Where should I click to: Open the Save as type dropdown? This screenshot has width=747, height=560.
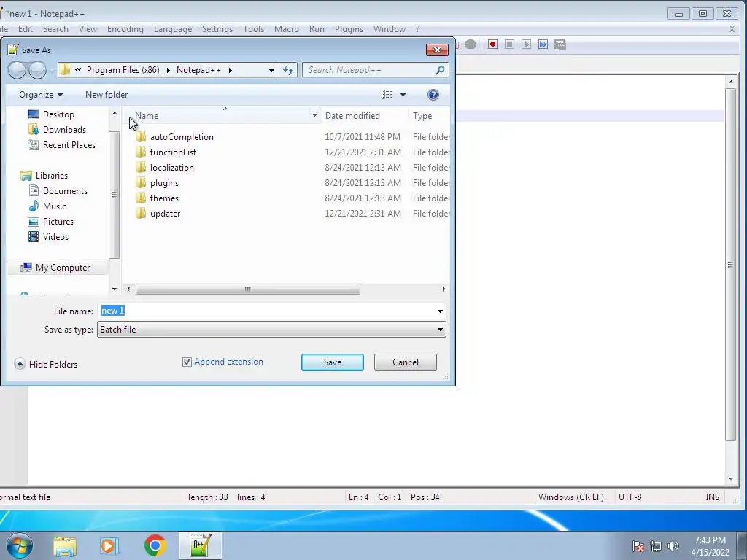click(271, 329)
